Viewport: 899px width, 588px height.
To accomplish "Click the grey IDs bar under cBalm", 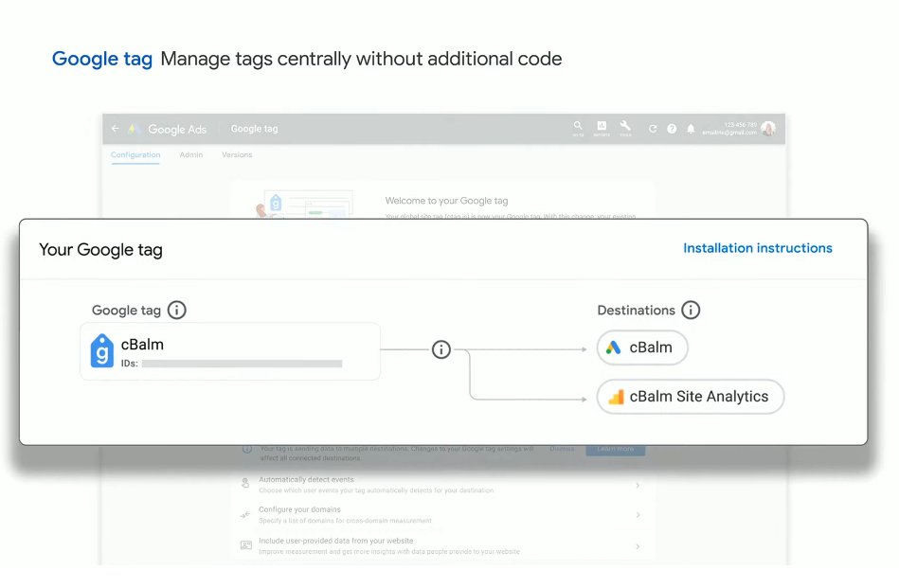I will coord(242,364).
